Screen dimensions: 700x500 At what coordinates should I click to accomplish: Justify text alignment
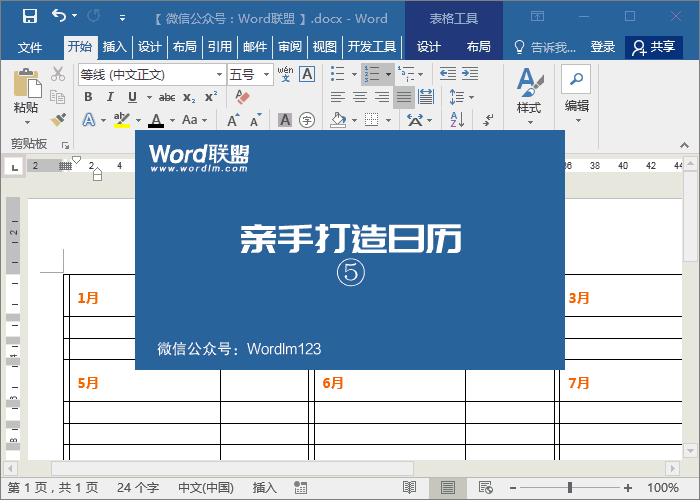click(404, 97)
